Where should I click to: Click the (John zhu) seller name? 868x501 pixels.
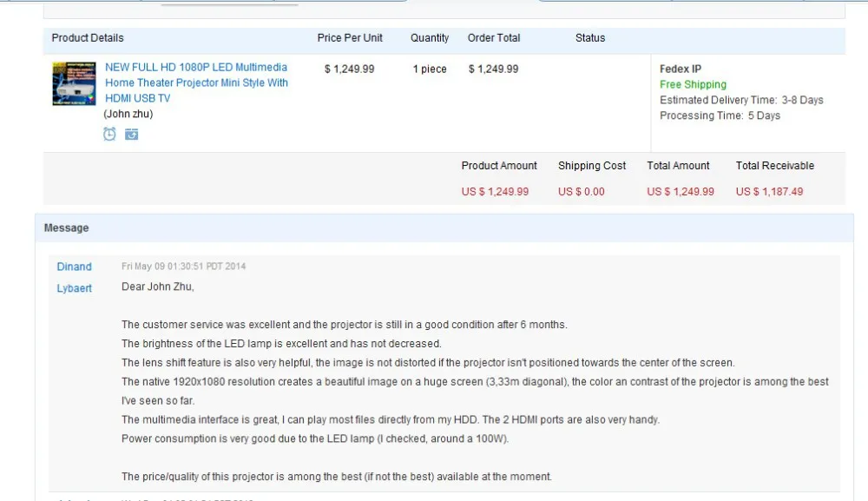pyautogui.click(x=128, y=114)
